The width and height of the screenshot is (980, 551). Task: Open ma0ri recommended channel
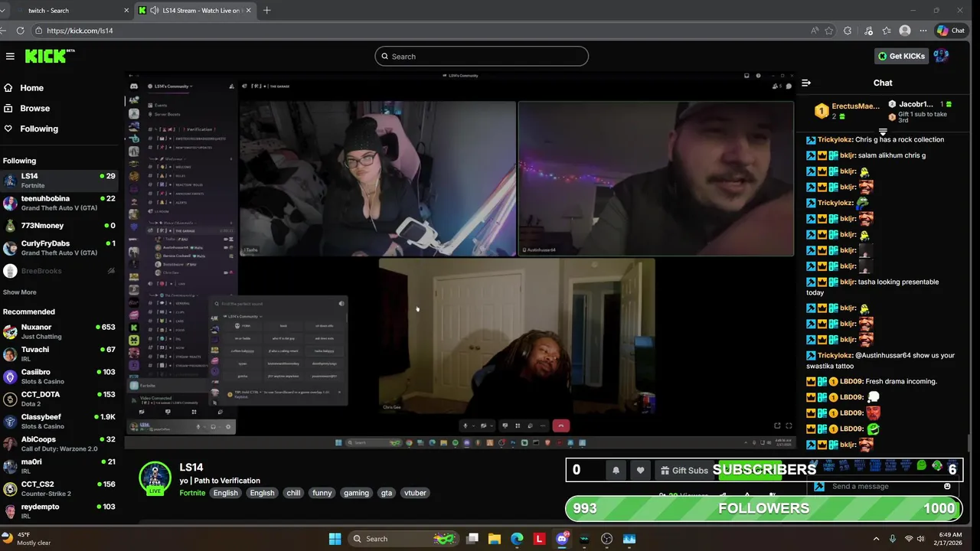(x=59, y=466)
